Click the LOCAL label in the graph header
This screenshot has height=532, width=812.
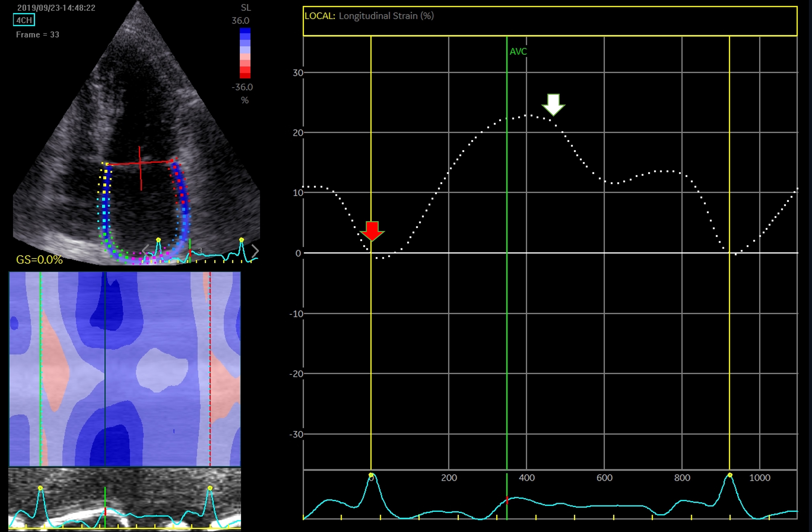(320, 16)
